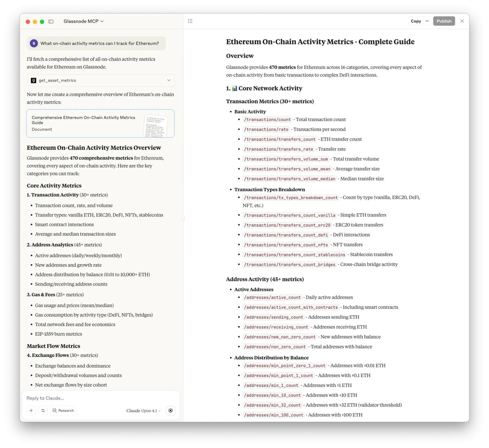
Task: Click the /transactions/transfers_count_bridges code label
Action: click(290, 265)
